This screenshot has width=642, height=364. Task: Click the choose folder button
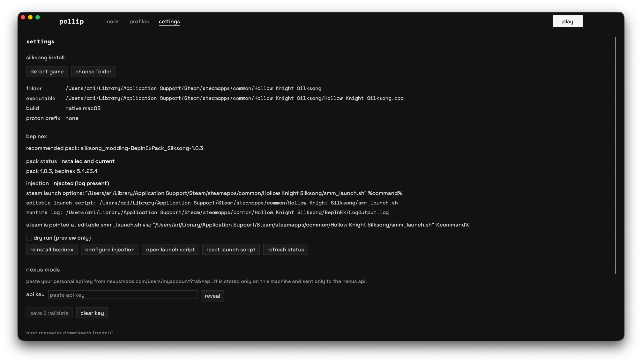pyautogui.click(x=93, y=71)
